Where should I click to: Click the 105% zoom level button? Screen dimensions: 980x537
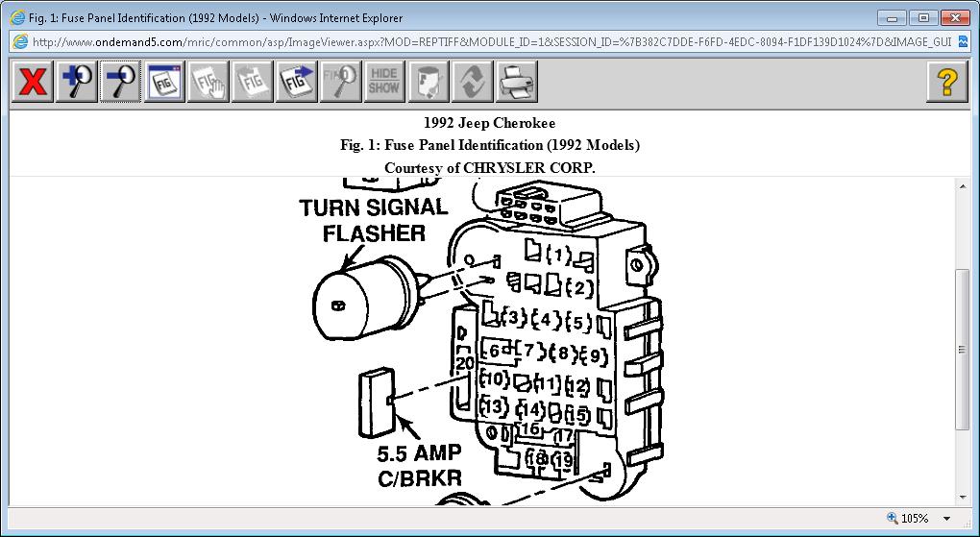pos(908,518)
